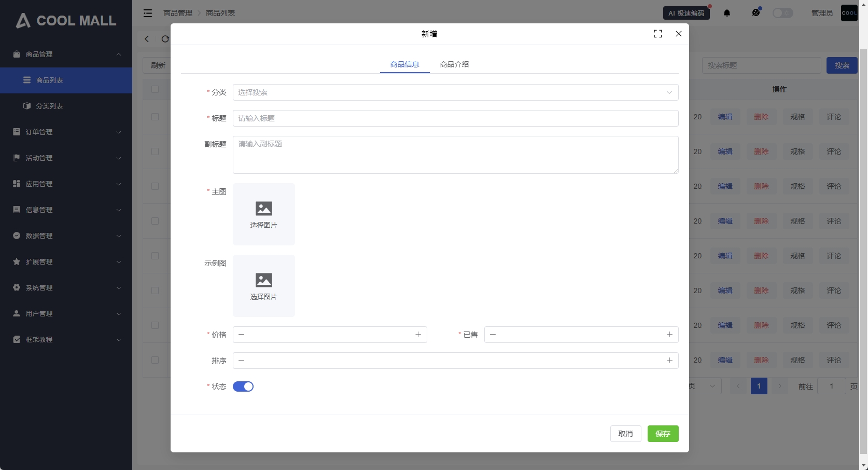Expand the 扩展管理 menu
868x470 pixels.
tap(66, 262)
